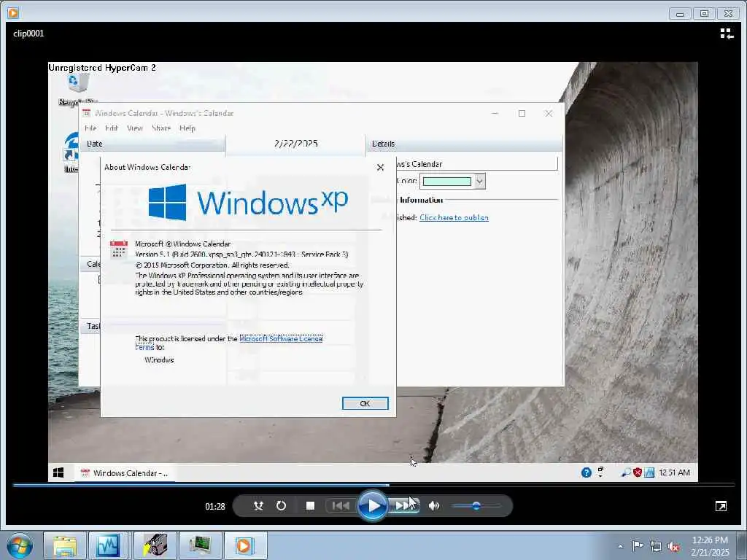Click the Media Player title bar icon
Image resolution: width=747 pixels, height=560 pixels.
tap(13, 13)
